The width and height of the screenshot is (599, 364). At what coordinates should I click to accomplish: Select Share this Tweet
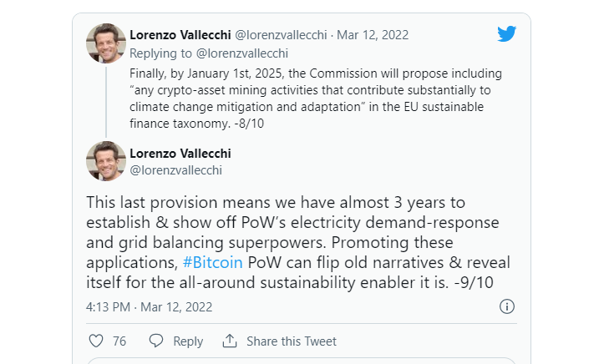click(x=291, y=341)
